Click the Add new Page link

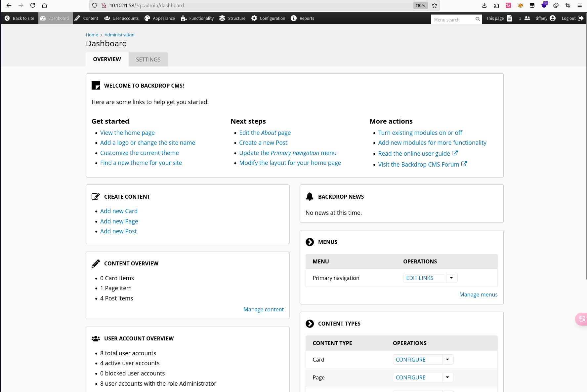(x=119, y=221)
